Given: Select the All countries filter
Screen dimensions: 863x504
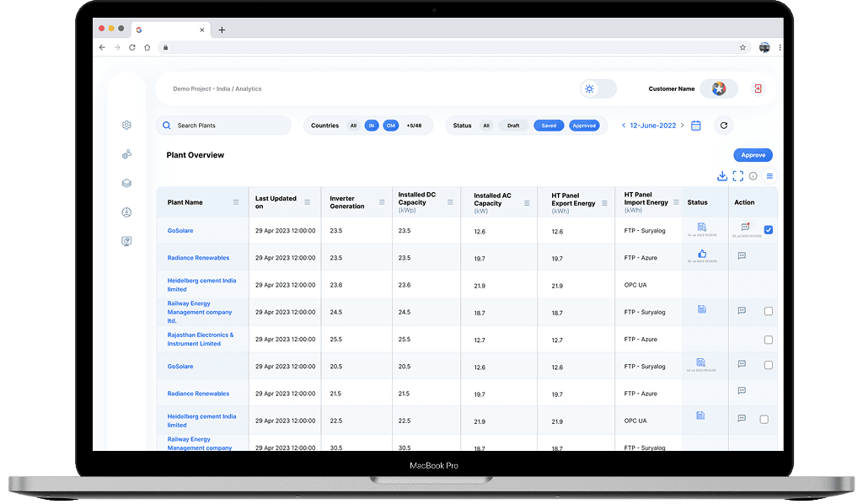Looking at the screenshot, I should tap(353, 126).
